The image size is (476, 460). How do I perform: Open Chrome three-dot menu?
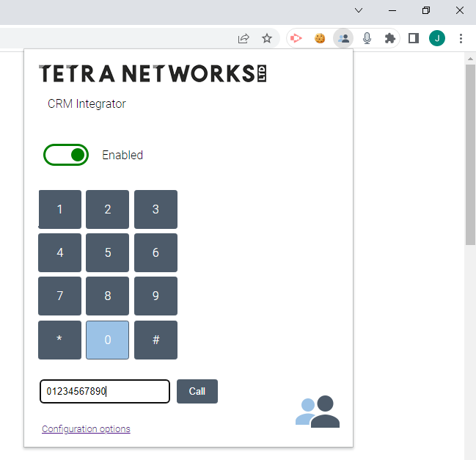pos(461,39)
